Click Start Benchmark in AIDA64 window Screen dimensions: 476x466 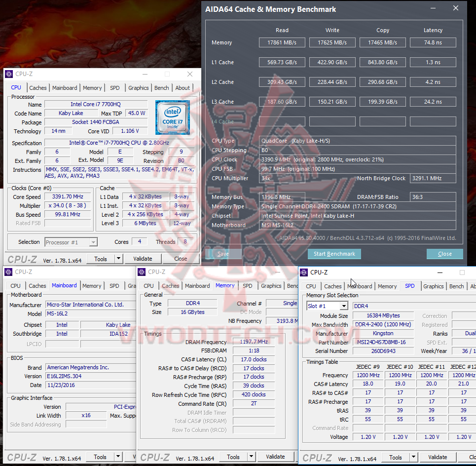334,254
